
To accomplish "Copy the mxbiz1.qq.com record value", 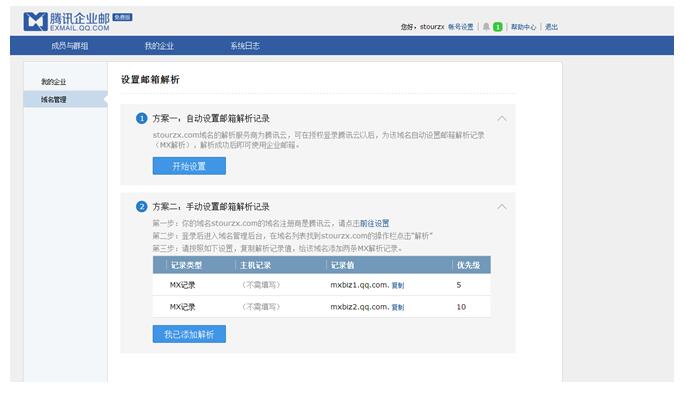I will point(398,285).
